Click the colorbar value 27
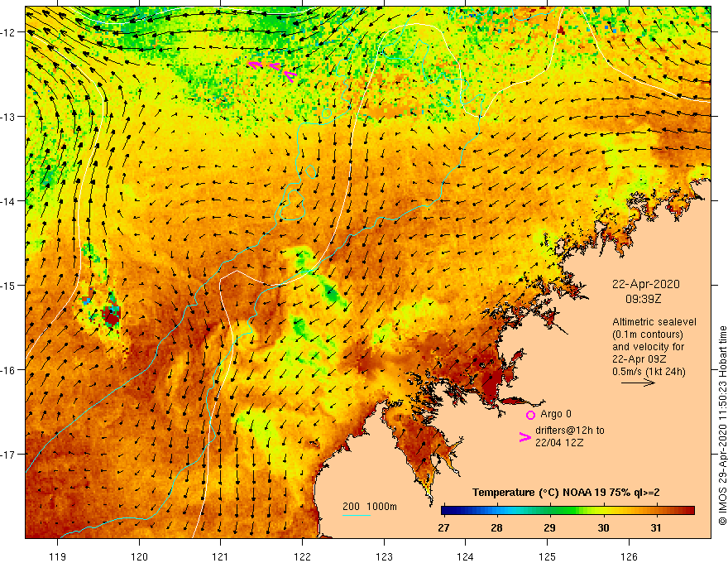 pos(443,527)
